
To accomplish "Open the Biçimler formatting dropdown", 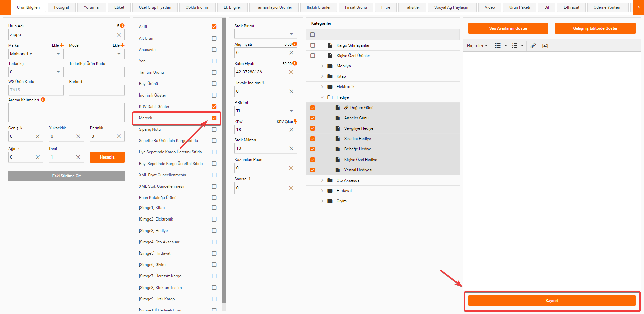I will 477,46.
